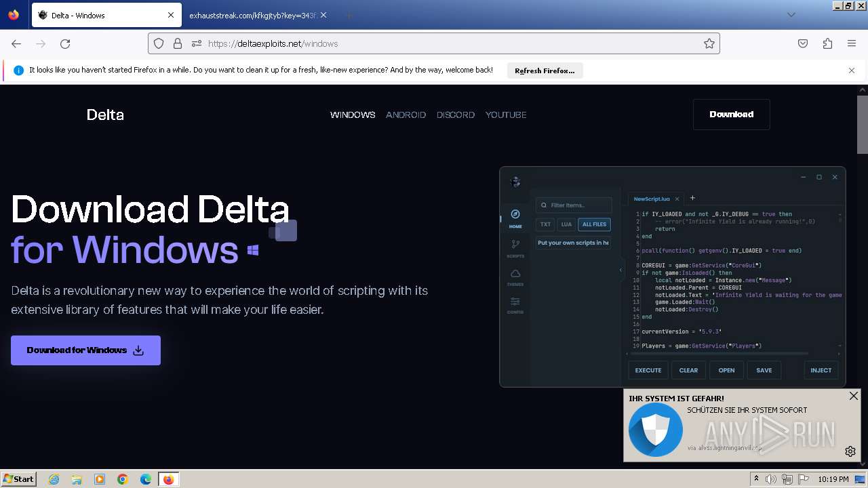This screenshot has width=868, height=488.
Task: Launch Microsoft Edge from taskbar
Action: point(146,479)
